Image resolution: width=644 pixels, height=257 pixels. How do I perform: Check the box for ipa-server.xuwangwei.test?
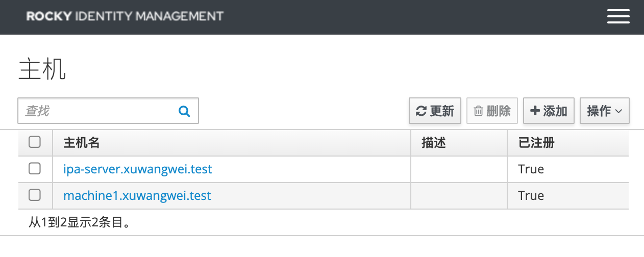click(x=35, y=169)
